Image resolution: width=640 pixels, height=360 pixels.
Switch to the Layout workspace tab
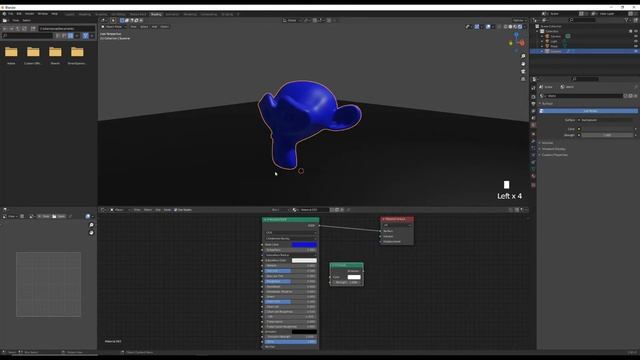(x=70, y=14)
